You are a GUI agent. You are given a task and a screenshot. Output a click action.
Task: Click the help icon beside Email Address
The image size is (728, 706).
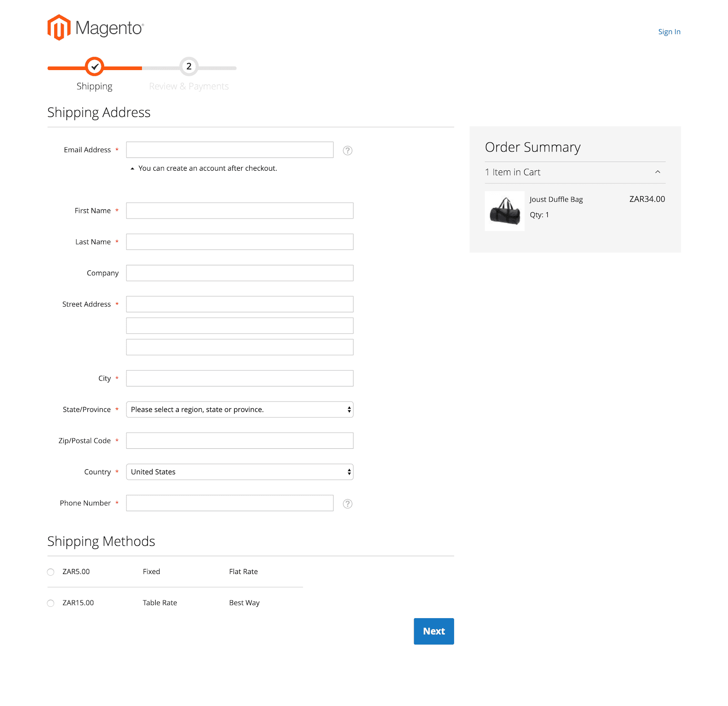click(348, 150)
